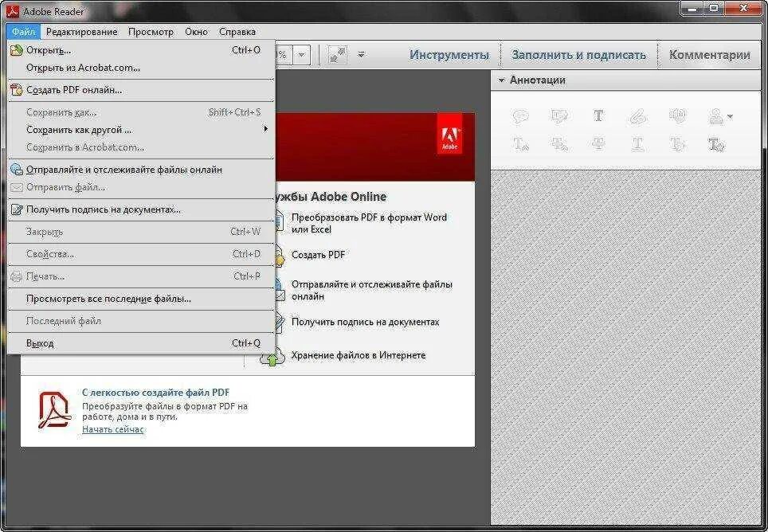Click Сохранить в Acrobat.com... entry
Image resolution: width=768 pixels, height=532 pixels.
pos(141,147)
